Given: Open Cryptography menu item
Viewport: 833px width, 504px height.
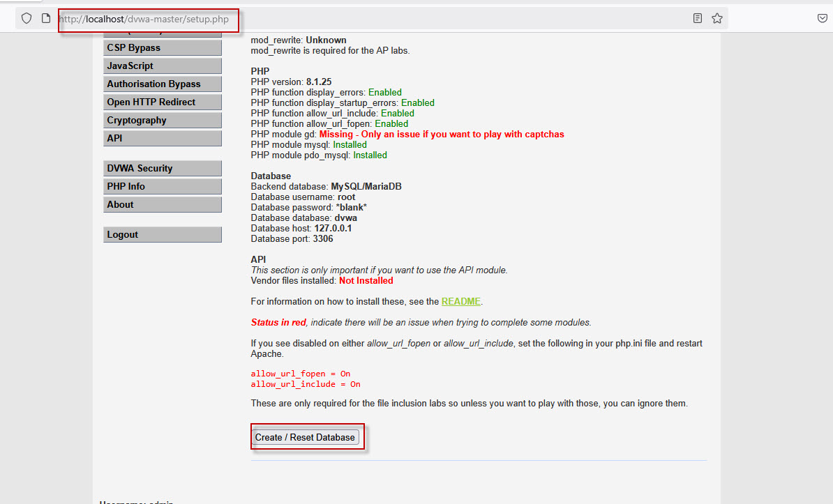Looking at the screenshot, I should [163, 120].
